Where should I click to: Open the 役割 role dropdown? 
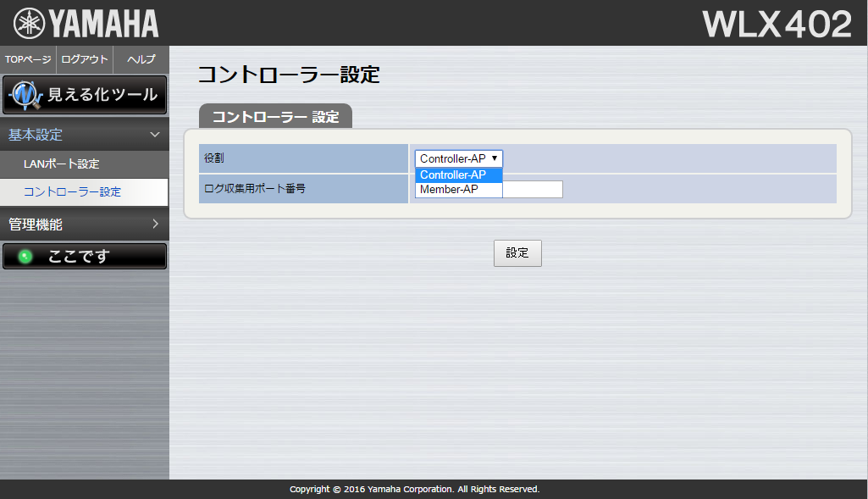458,158
